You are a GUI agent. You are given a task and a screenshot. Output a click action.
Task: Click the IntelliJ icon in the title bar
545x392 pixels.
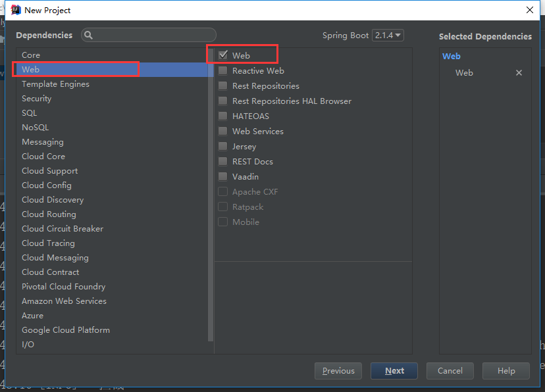click(16, 10)
